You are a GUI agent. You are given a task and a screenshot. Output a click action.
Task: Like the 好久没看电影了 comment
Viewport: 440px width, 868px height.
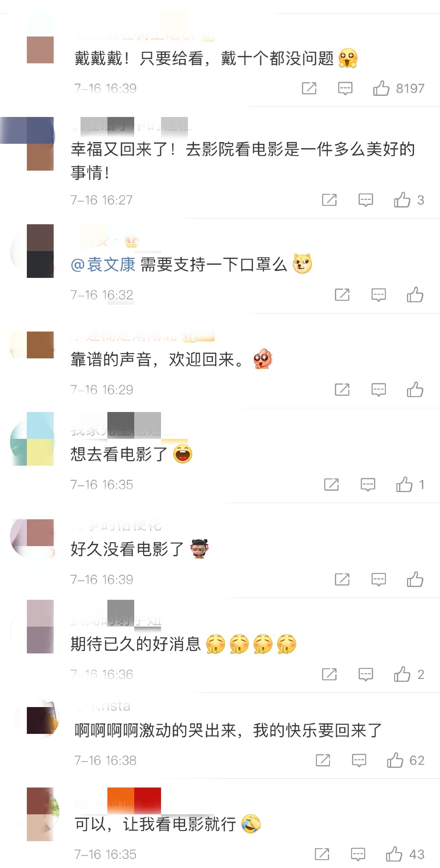click(415, 580)
